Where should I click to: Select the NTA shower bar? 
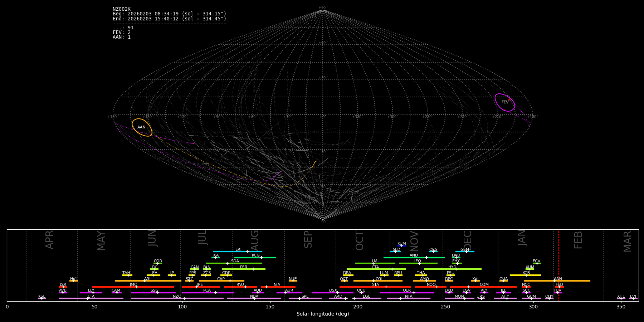(x=409, y=298)
